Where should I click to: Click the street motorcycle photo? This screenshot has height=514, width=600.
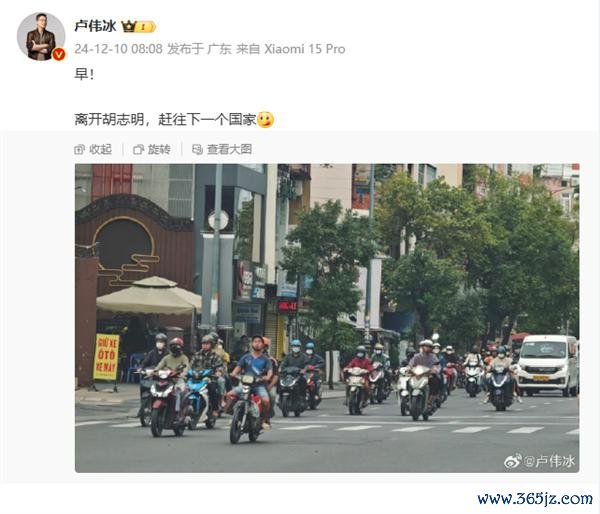[x=327, y=318]
